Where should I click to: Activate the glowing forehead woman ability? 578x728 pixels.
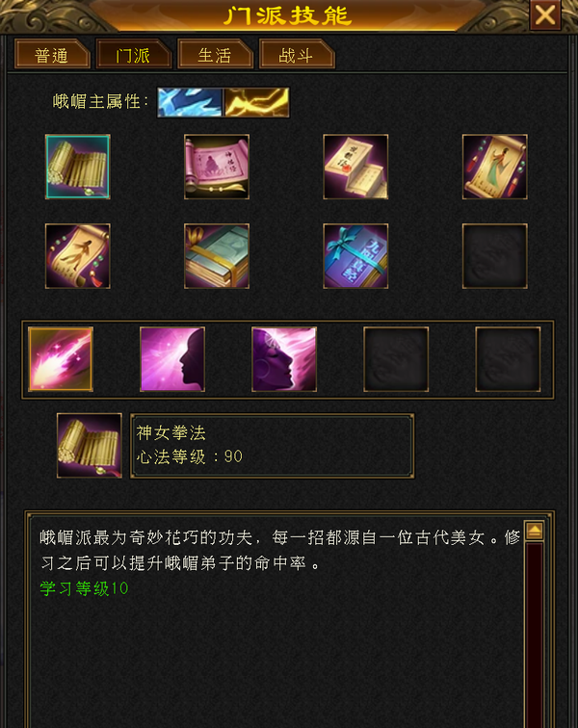pos(284,359)
